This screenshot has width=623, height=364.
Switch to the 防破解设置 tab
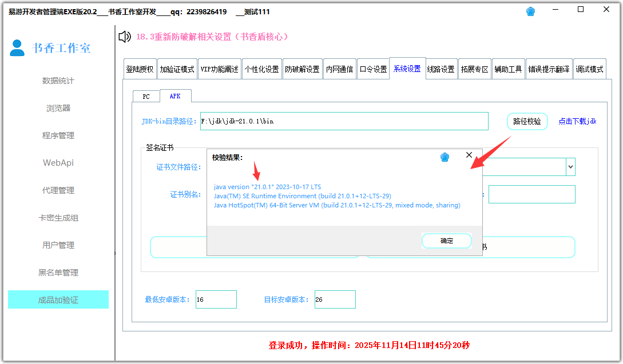[x=303, y=68]
